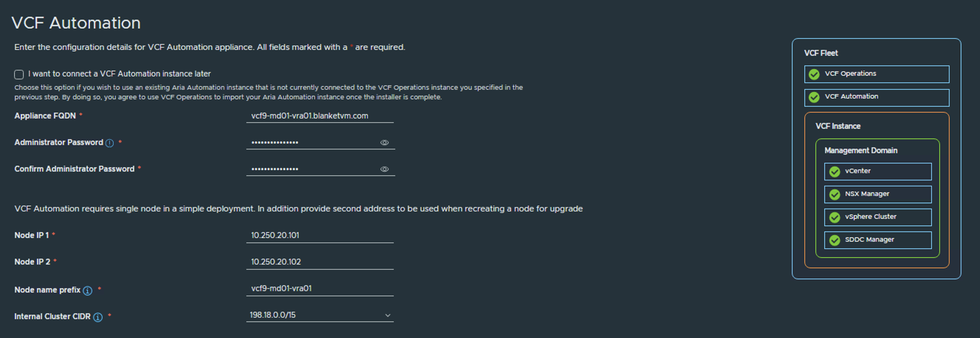Show the Administrator Password with the eye icon

click(385, 142)
